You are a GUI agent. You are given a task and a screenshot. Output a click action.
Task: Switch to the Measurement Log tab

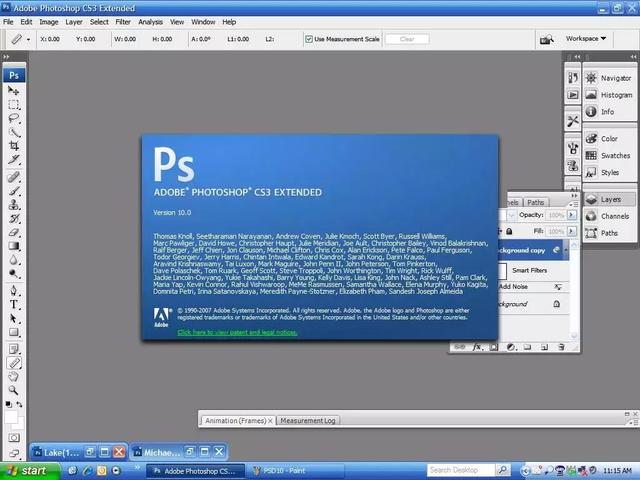[x=307, y=421]
